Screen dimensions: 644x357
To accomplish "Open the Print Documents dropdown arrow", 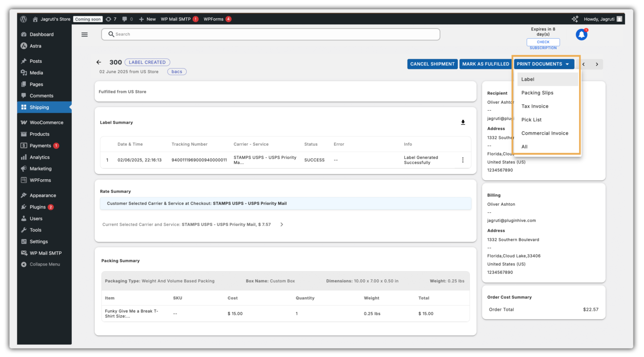I will click(x=567, y=64).
